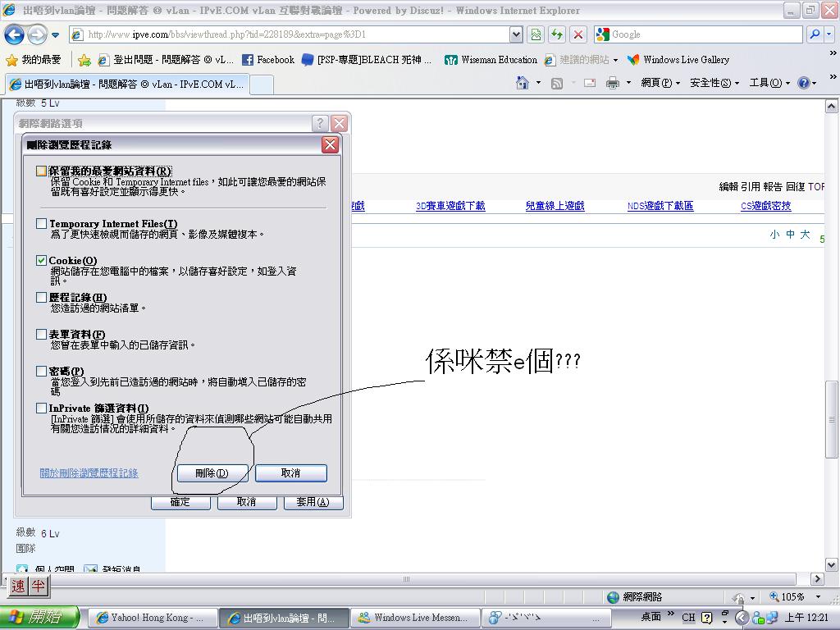The height and width of the screenshot is (630, 840).
Task: Switch to Yahoo! Hong Kong taskbar window
Action: 152,618
